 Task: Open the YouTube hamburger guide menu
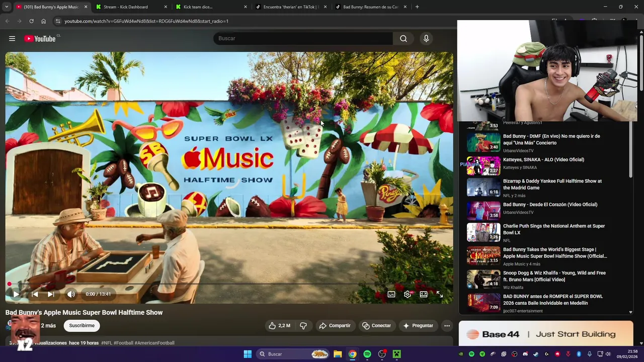[x=12, y=38]
